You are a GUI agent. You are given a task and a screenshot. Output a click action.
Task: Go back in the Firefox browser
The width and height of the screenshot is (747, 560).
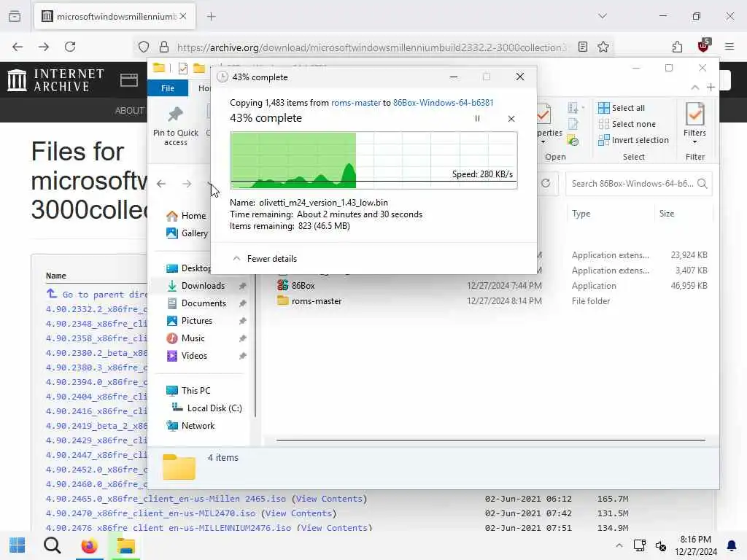[x=18, y=47]
